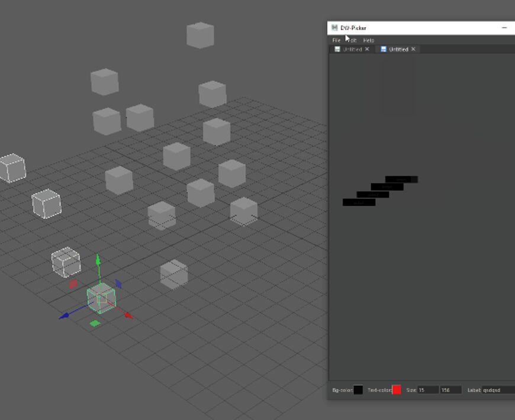Select the Untitled tab with blue save icon
Viewport: 515px width, 420px height.
point(398,49)
